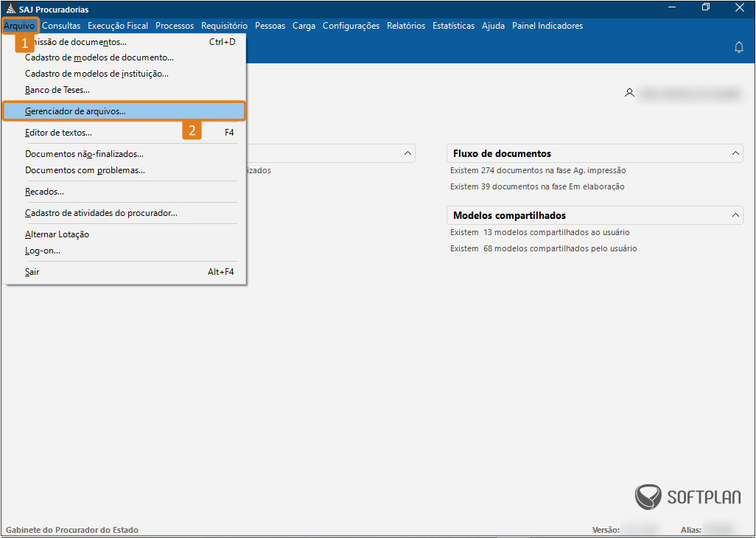Click the Softplan logo
This screenshot has width=756, height=538.
[x=688, y=497]
